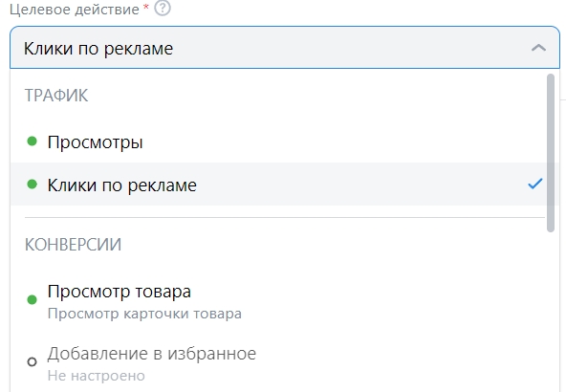
Task: Click the blue checkmark on Клики по рекламе
Action: point(535,185)
